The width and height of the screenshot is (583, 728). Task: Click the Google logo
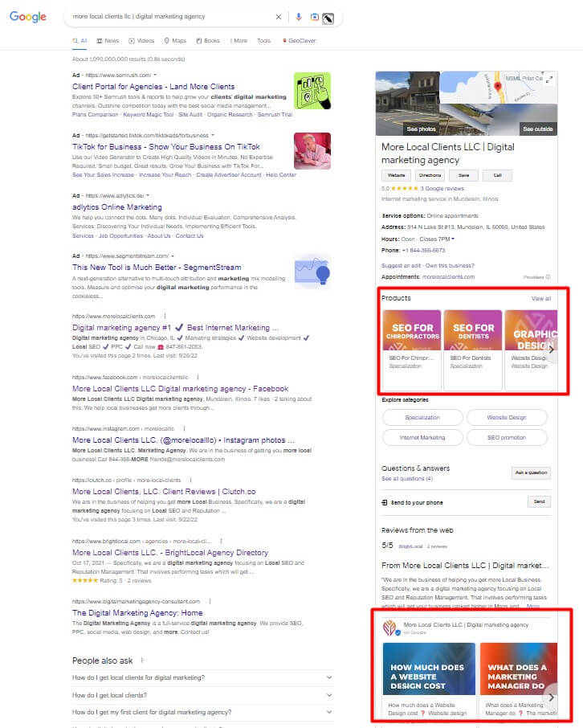(x=28, y=17)
